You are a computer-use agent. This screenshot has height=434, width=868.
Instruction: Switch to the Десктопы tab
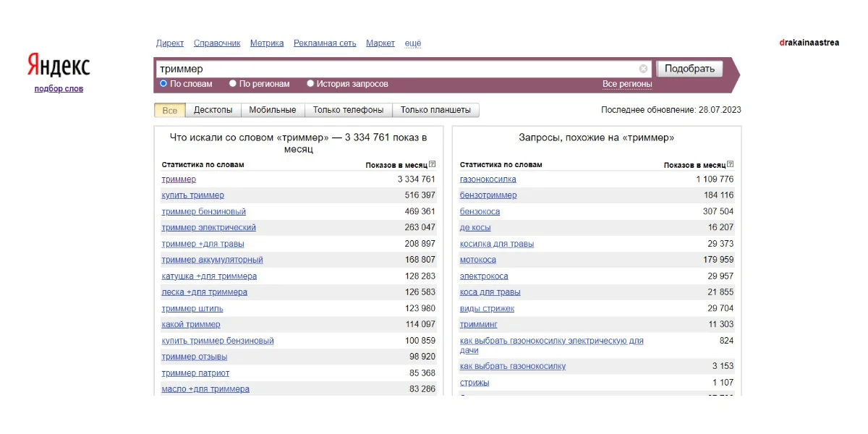point(213,110)
